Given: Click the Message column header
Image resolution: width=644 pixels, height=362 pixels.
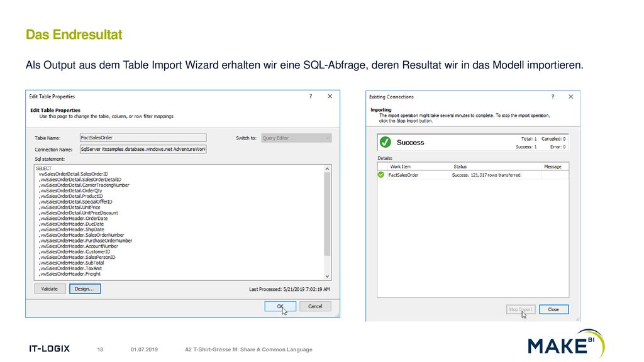Looking at the screenshot, I should pos(555,166).
